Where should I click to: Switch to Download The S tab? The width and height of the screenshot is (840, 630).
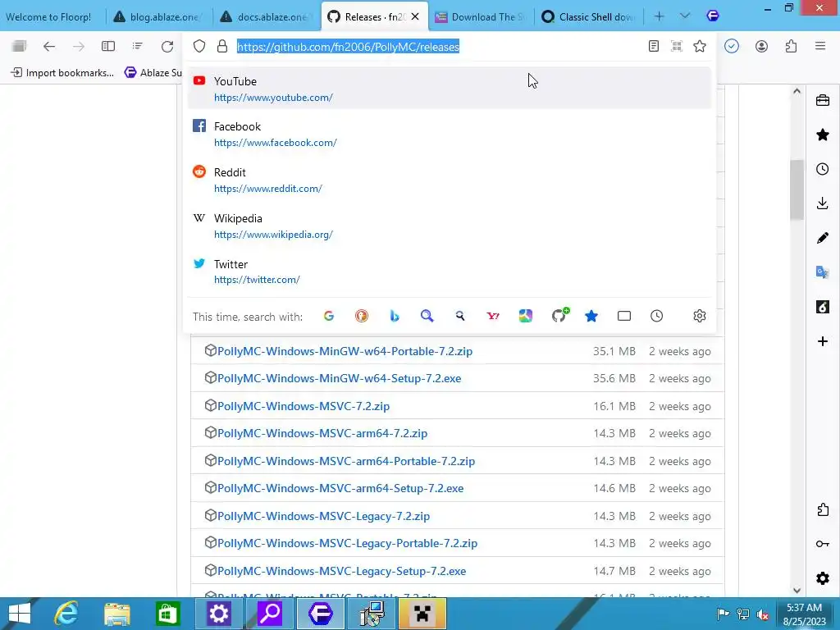tap(481, 17)
